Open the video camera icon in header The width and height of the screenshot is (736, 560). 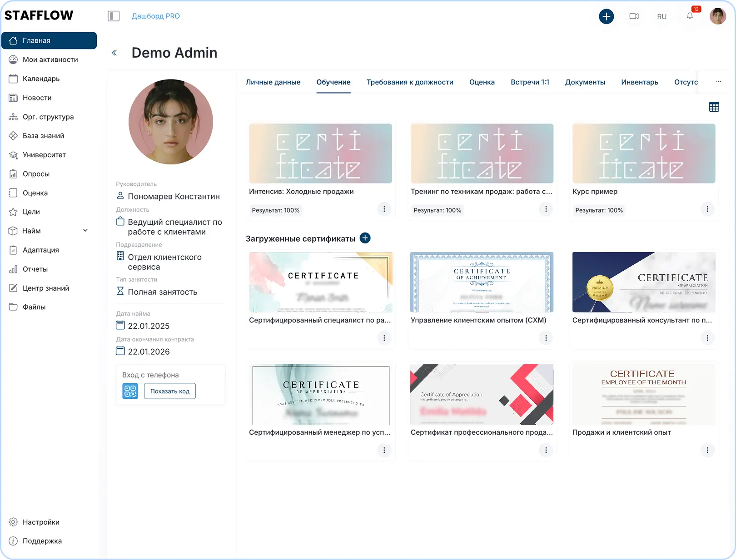click(634, 16)
